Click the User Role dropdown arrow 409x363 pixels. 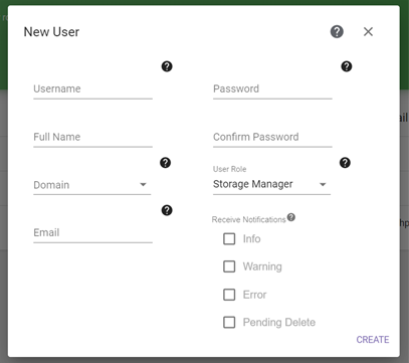pos(322,184)
